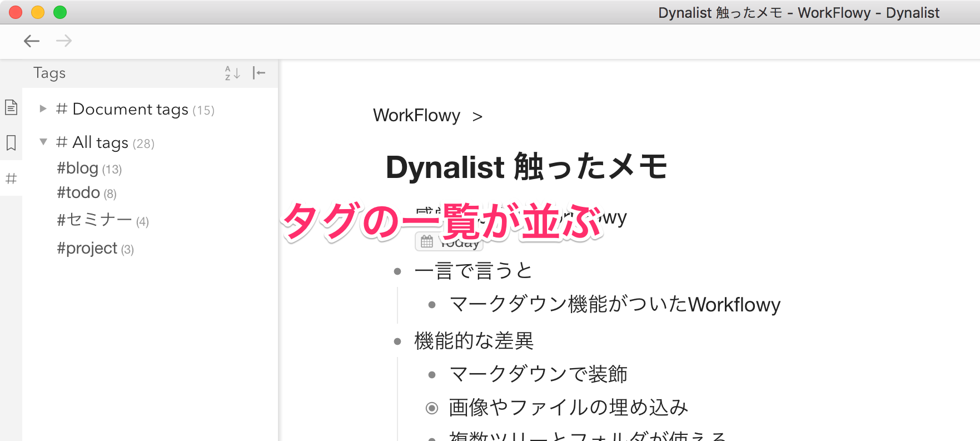Select the #セミナー tag

tap(94, 220)
